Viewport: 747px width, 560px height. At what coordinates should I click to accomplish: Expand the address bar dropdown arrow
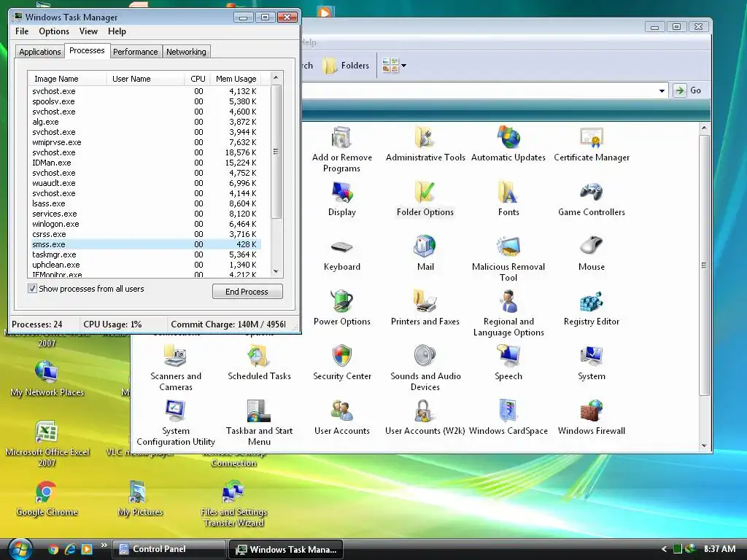662,90
